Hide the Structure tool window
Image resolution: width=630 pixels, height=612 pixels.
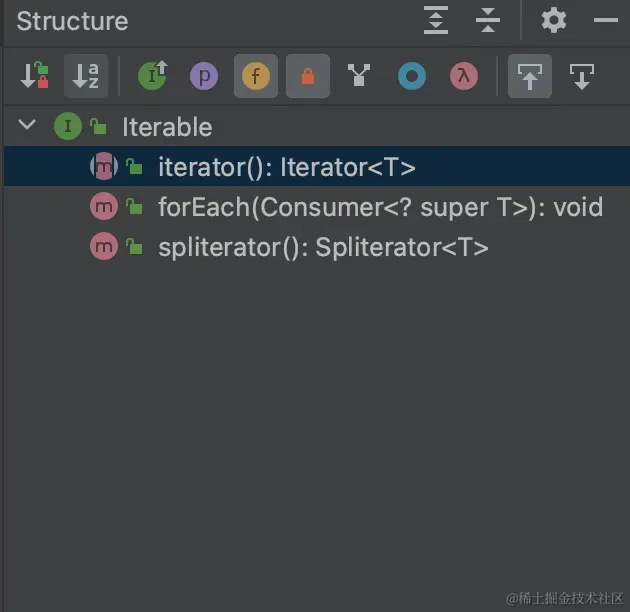(605, 21)
